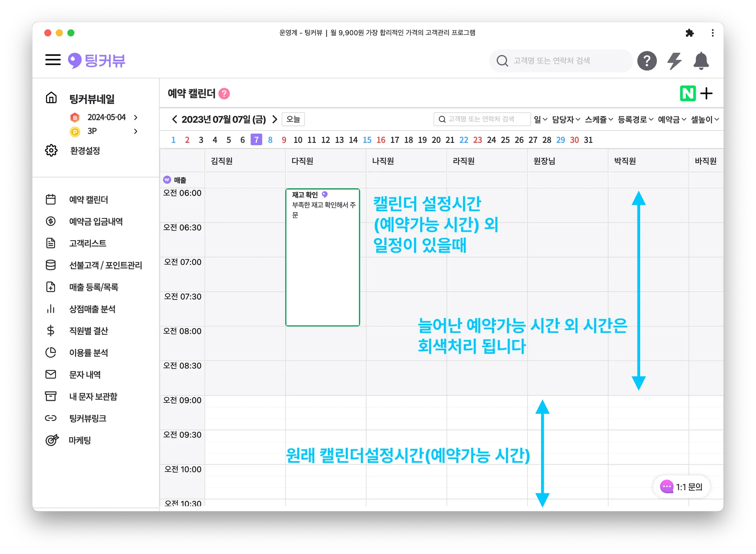Viewport: 756px width, 554px height.
Task: Open 고객리스트 in the sidebar
Action: coord(87,243)
